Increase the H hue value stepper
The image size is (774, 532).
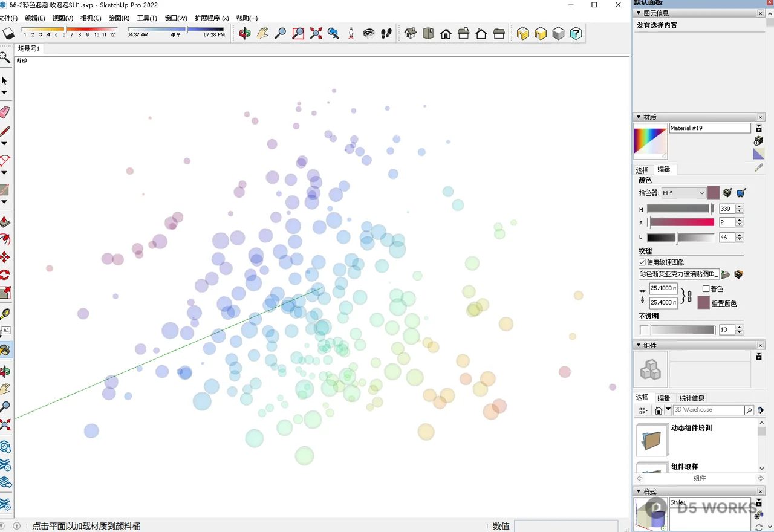click(740, 207)
